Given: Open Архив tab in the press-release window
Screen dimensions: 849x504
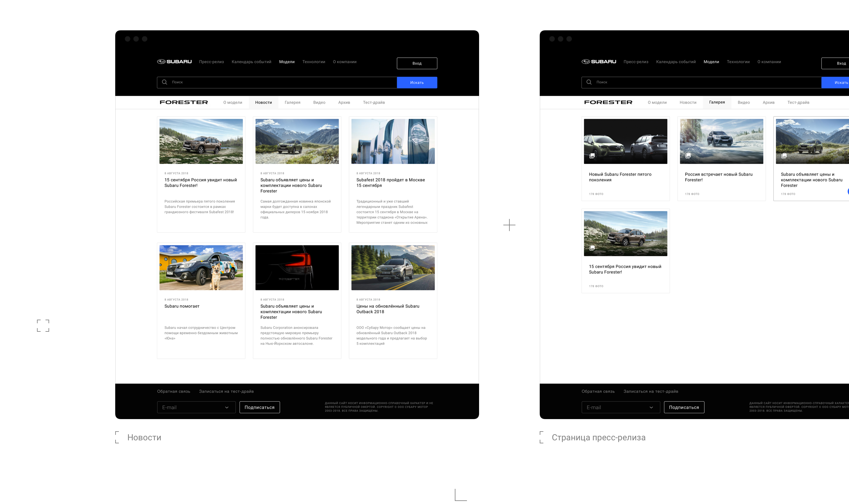Looking at the screenshot, I should click(x=769, y=102).
